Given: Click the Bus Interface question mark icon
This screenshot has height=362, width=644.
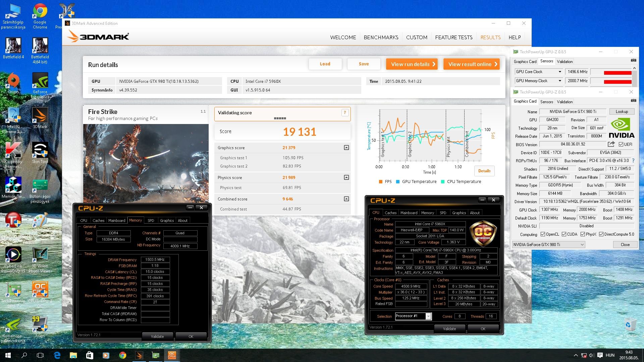Looking at the screenshot, I should 633,161.
